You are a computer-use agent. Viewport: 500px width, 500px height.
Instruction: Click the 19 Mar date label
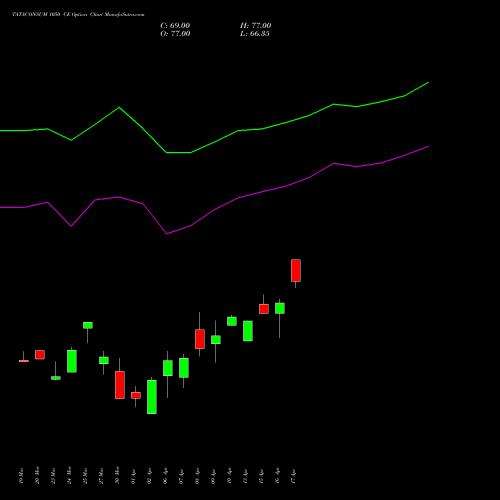tap(21, 476)
